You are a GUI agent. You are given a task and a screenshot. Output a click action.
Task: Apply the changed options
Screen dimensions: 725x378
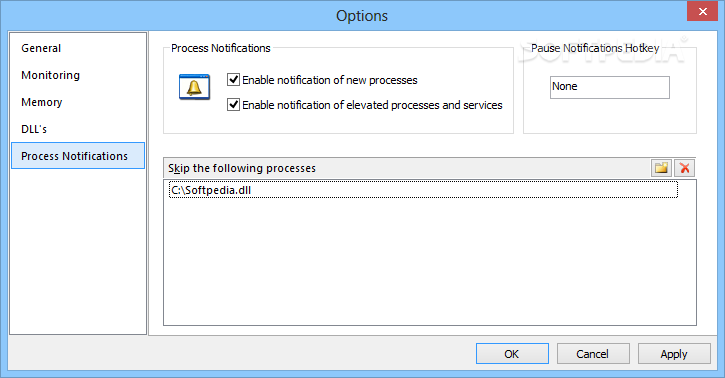click(x=674, y=354)
